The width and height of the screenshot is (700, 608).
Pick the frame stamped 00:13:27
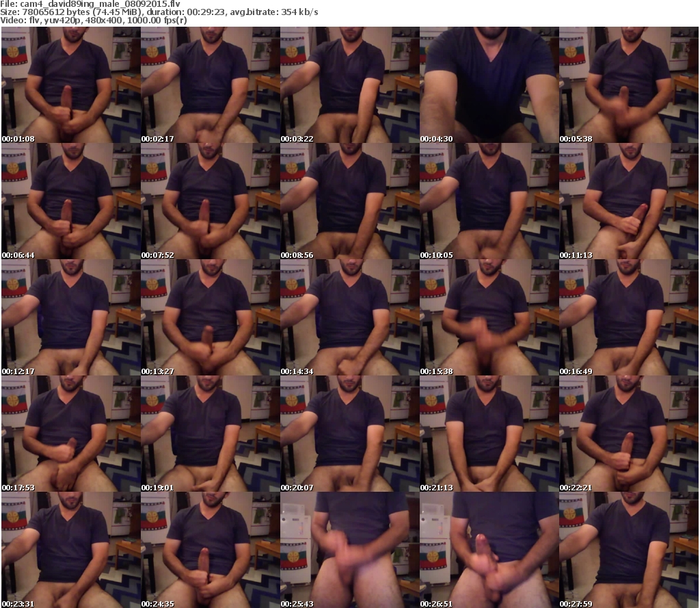coord(211,317)
